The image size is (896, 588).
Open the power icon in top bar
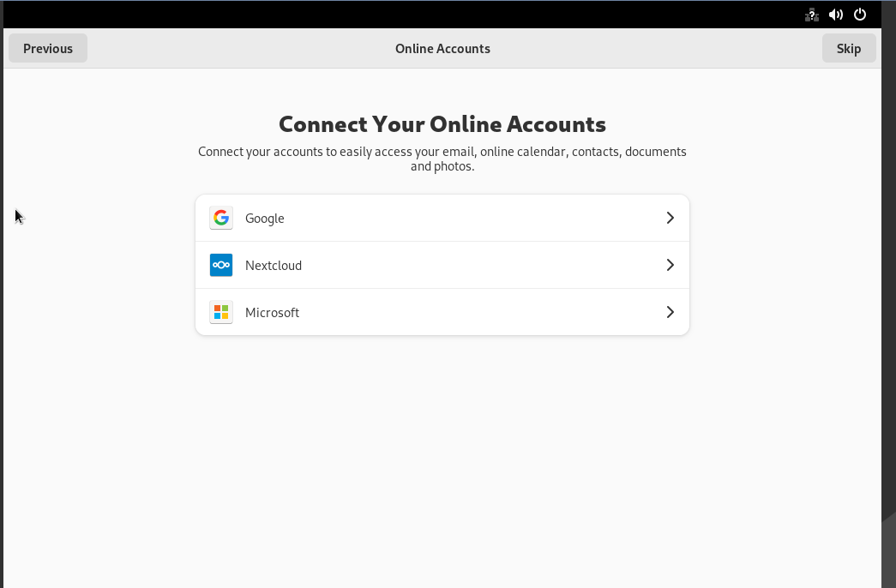(859, 15)
